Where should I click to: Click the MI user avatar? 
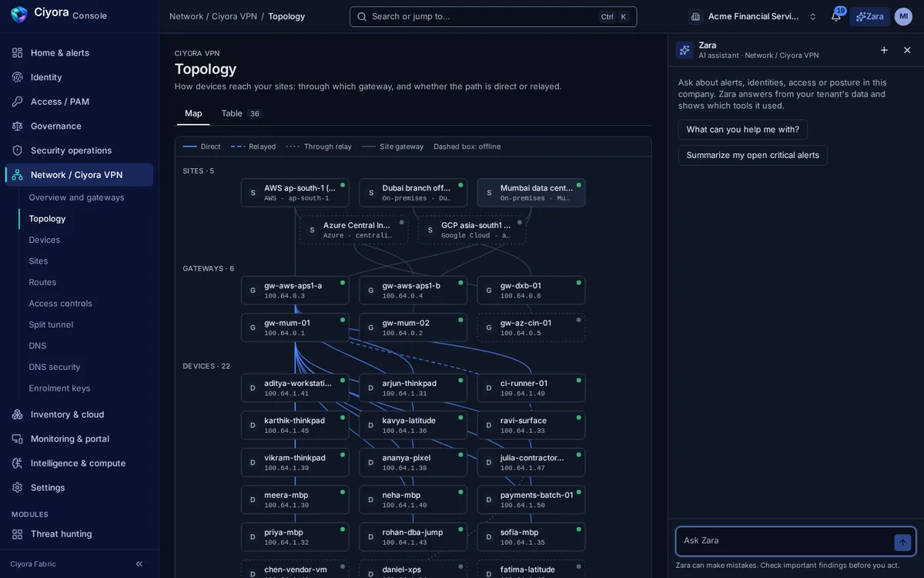pos(903,16)
